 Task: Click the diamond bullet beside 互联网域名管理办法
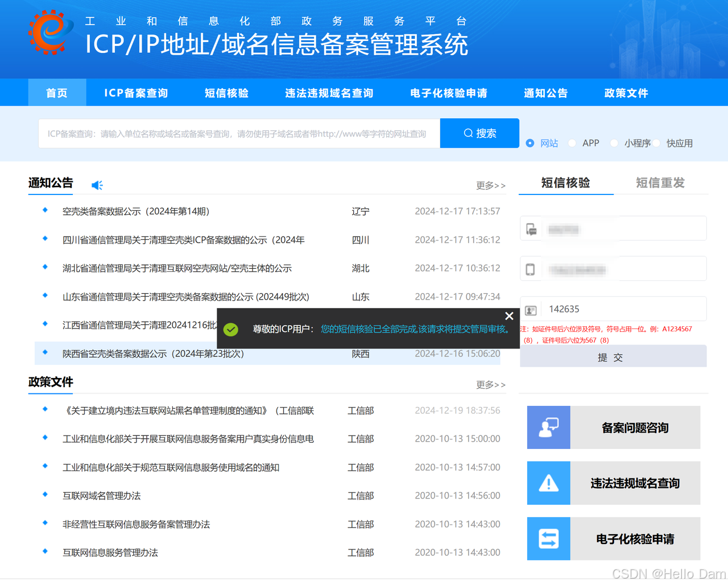pos(44,495)
